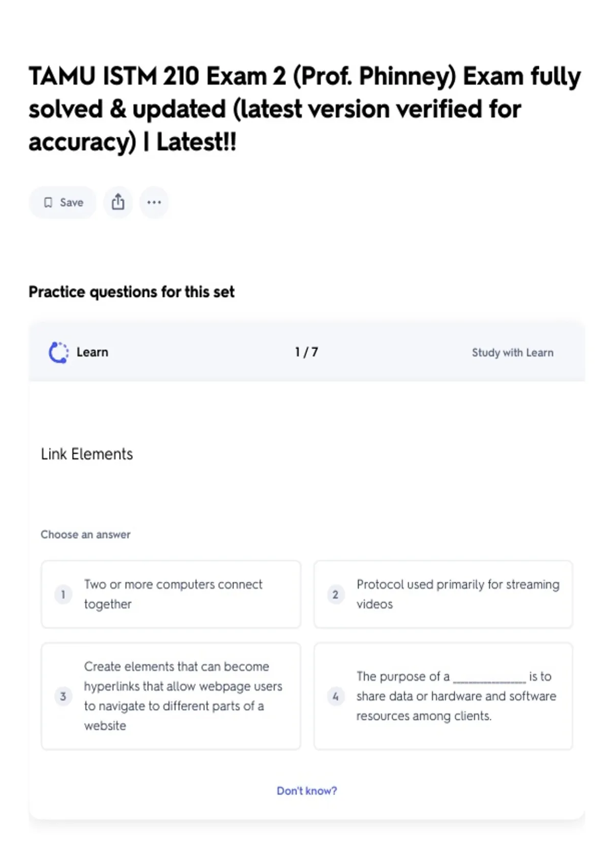Click the Study with Learn link
The width and height of the screenshot is (613, 868).
point(512,353)
